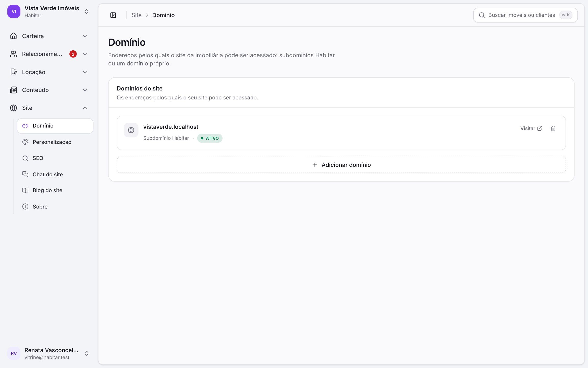Go to the SEO settings page
588x368 pixels.
click(55, 158)
